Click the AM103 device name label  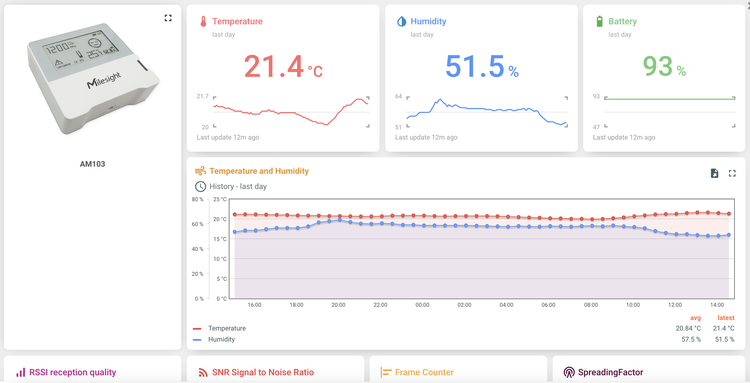pyautogui.click(x=92, y=164)
